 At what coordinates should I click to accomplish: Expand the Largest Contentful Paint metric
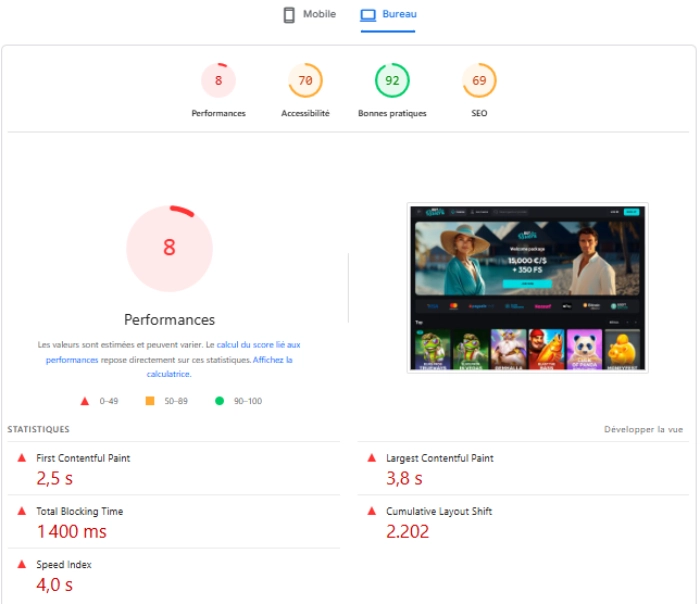tap(439, 458)
